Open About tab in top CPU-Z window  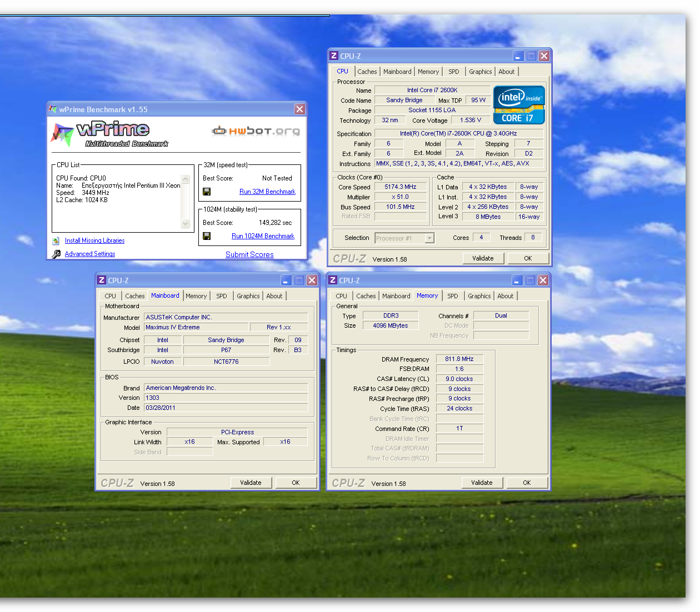click(x=507, y=72)
